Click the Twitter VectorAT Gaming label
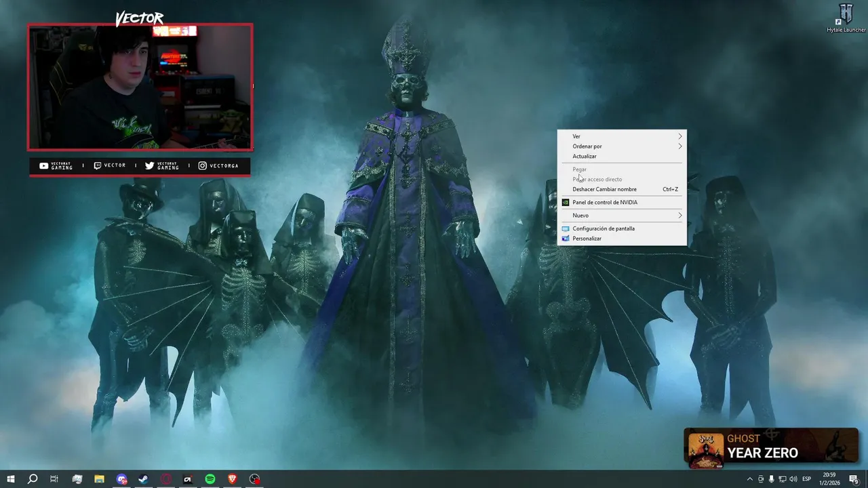The image size is (868, 488). [x=162, y=165]
